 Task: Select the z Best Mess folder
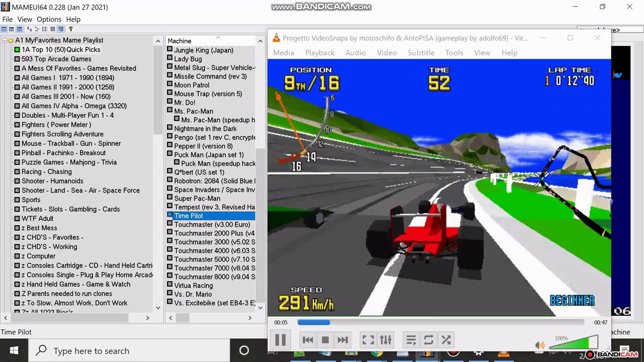(39, 228)
